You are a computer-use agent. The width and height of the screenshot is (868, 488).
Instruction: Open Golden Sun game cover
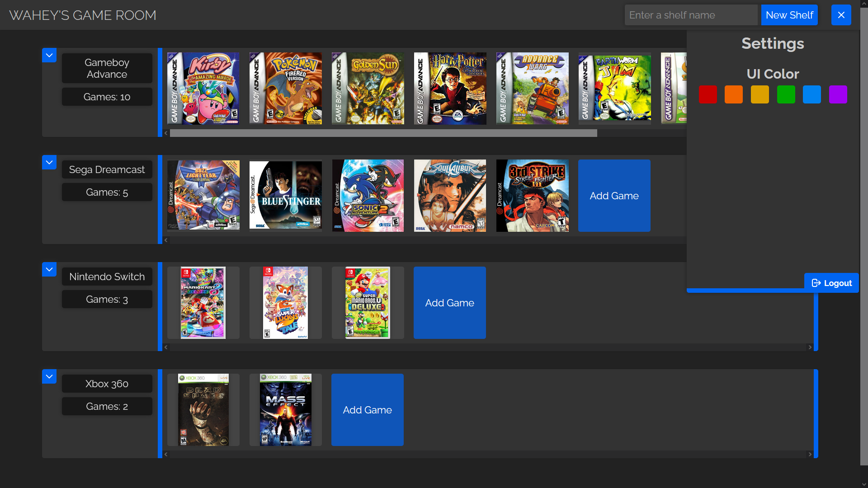(368, 89)
